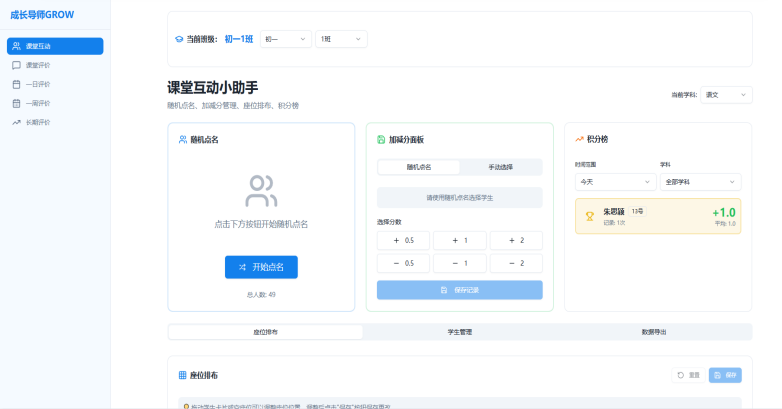Click the large people icon in 随机点名
This screenshot has width=782, height=409.
(261, 190)
